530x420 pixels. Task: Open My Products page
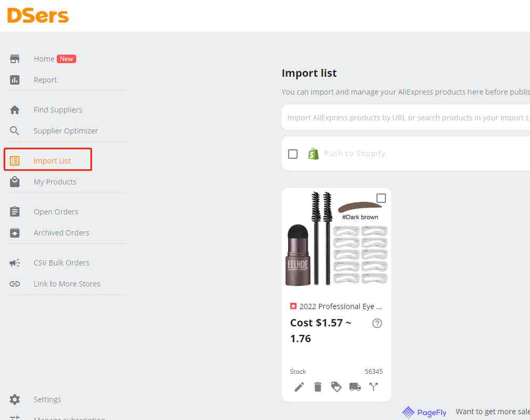point(55,182)
